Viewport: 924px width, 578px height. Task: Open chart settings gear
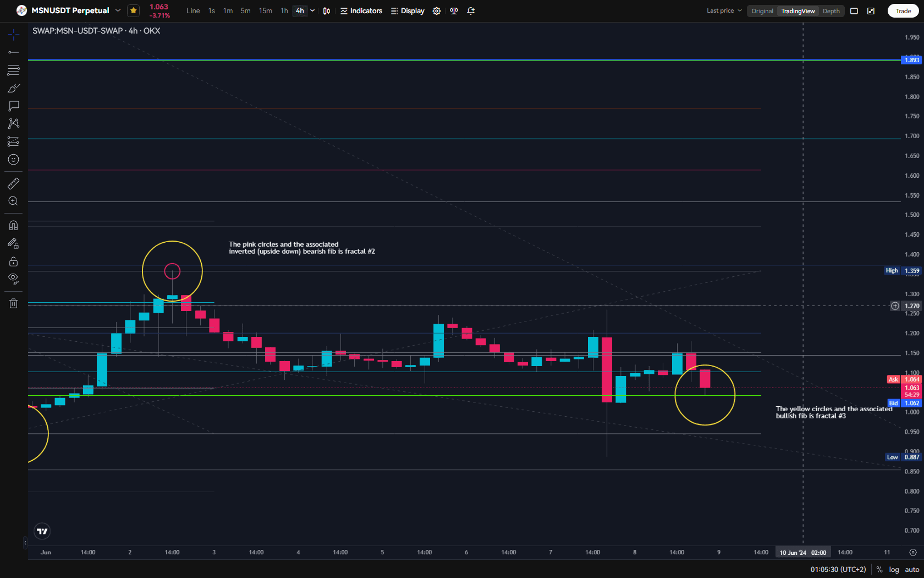coord(437,10)
